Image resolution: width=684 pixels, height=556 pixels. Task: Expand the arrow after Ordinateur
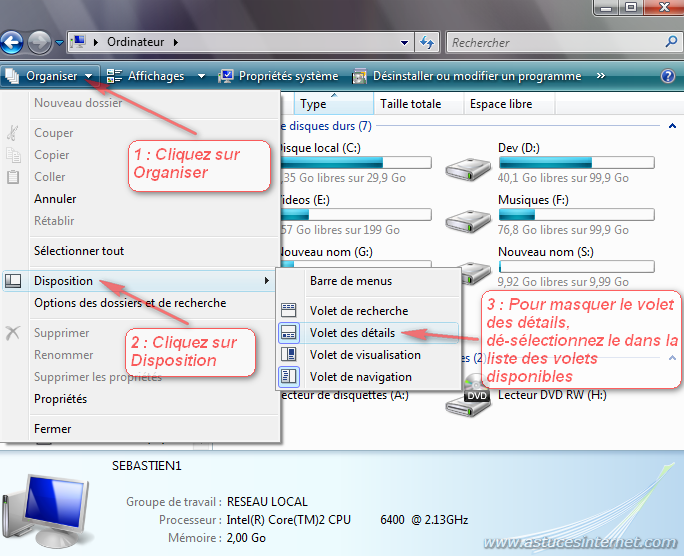pos(176,42)
